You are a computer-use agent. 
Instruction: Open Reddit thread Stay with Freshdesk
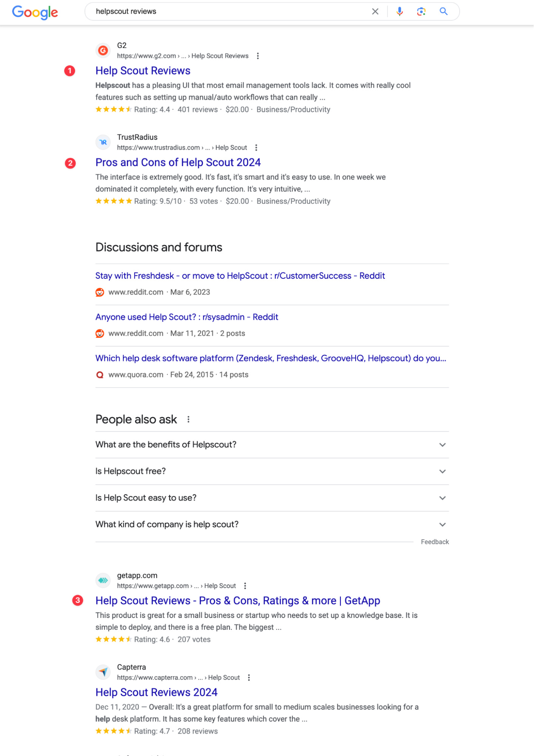(x=240, y=276)
